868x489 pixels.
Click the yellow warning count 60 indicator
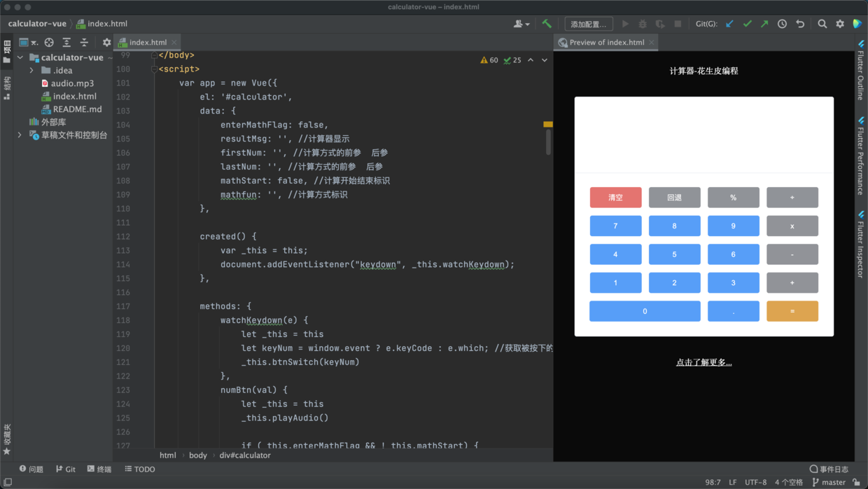(x=489, y=60)
